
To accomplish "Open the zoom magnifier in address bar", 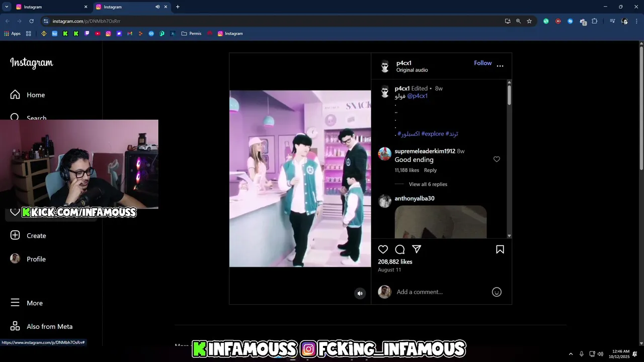I will (x=518, y=21).
